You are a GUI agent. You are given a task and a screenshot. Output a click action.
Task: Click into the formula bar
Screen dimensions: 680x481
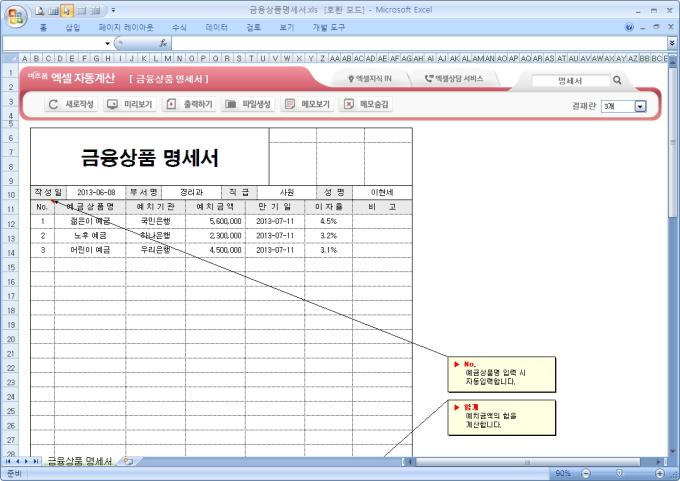point(418,43)
